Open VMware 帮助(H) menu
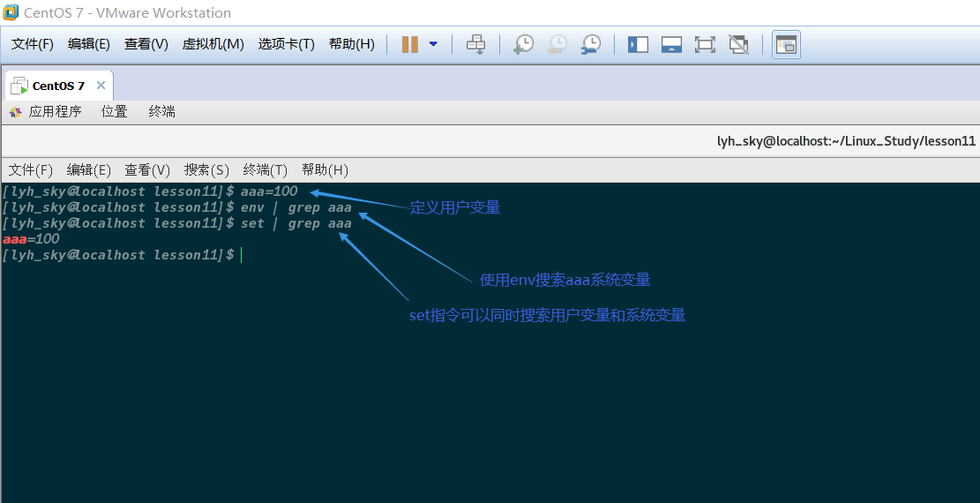 click(352, 44)
